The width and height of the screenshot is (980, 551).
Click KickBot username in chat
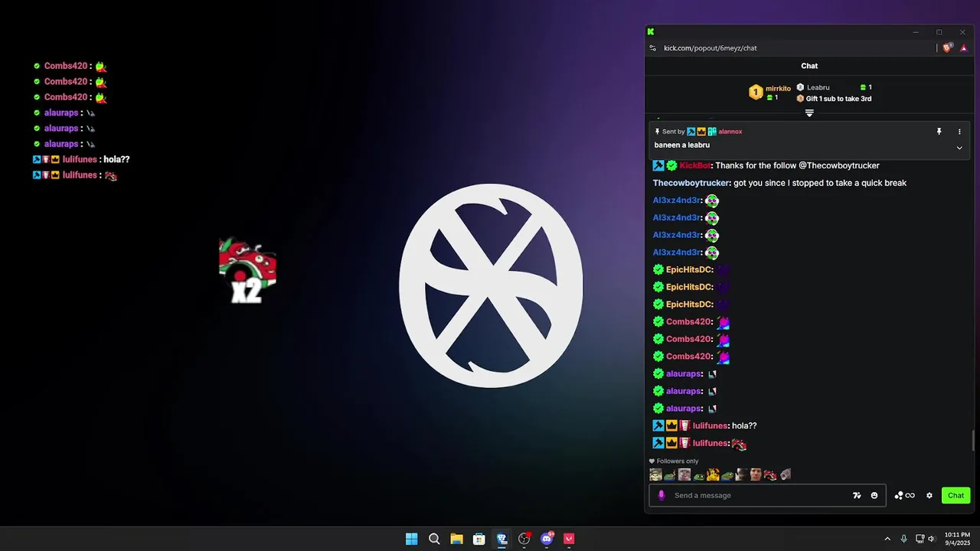695,165
